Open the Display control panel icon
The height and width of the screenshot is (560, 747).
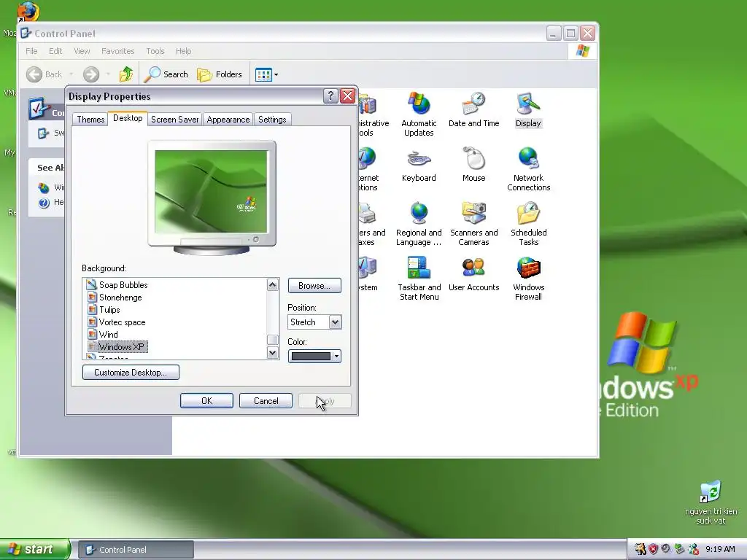pyautogui.click(x=528, y=110)
